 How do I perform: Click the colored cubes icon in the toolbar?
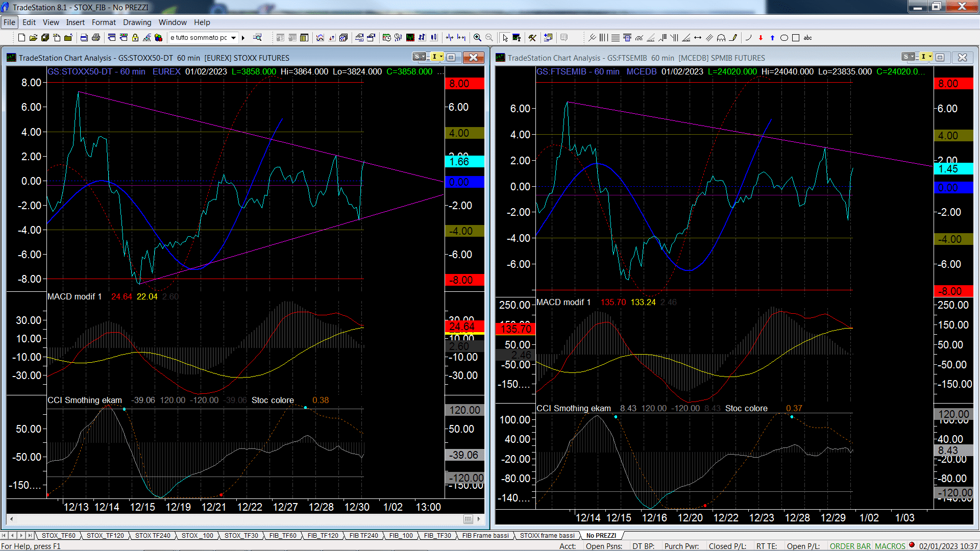(x=159, y=38)
